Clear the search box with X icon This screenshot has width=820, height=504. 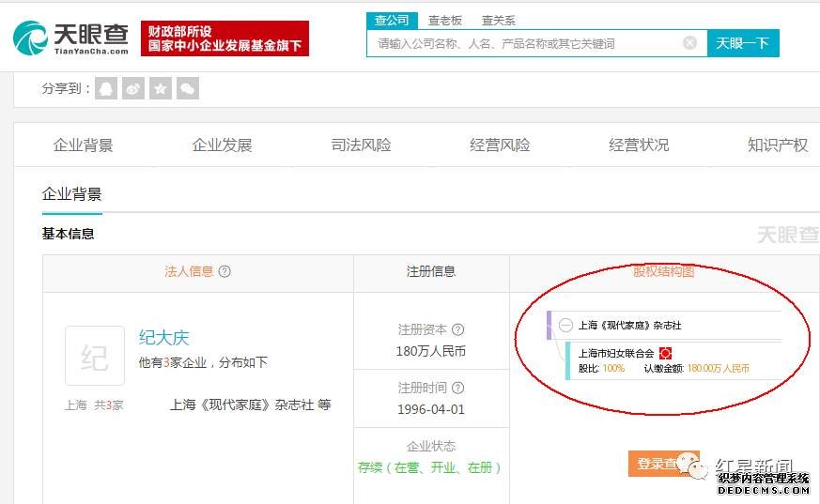coord(689,43)
